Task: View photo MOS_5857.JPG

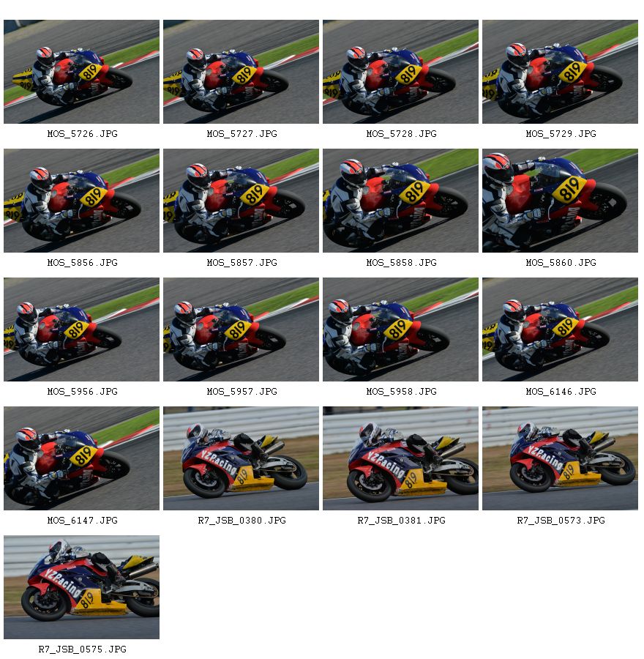Action: coord(241,201)
